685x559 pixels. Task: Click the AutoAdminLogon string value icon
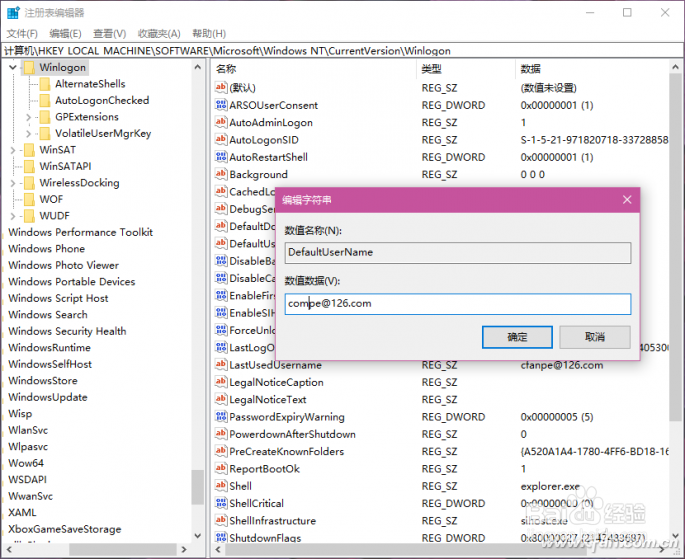221,122
